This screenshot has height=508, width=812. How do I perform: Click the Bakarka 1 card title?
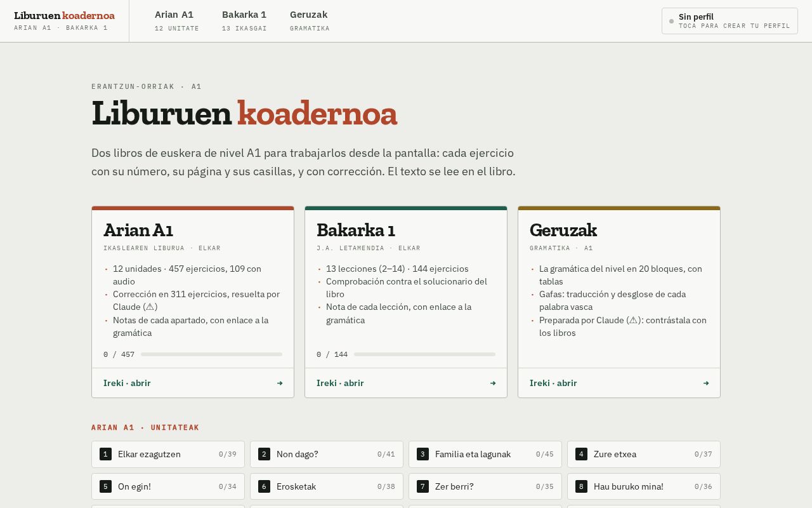click(356, 230)
